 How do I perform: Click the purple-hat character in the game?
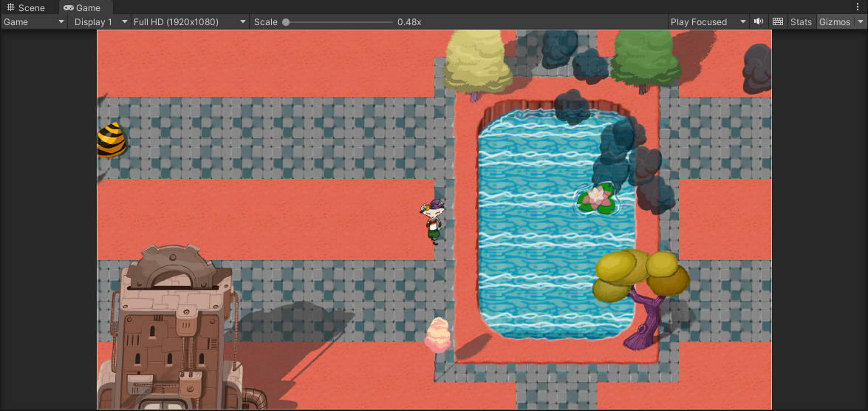(432, 222)
